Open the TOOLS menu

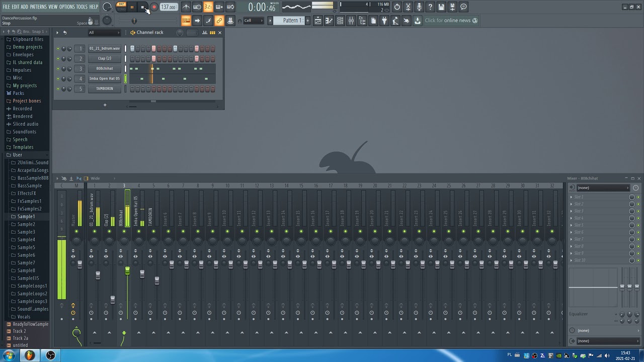click(82, 7)
